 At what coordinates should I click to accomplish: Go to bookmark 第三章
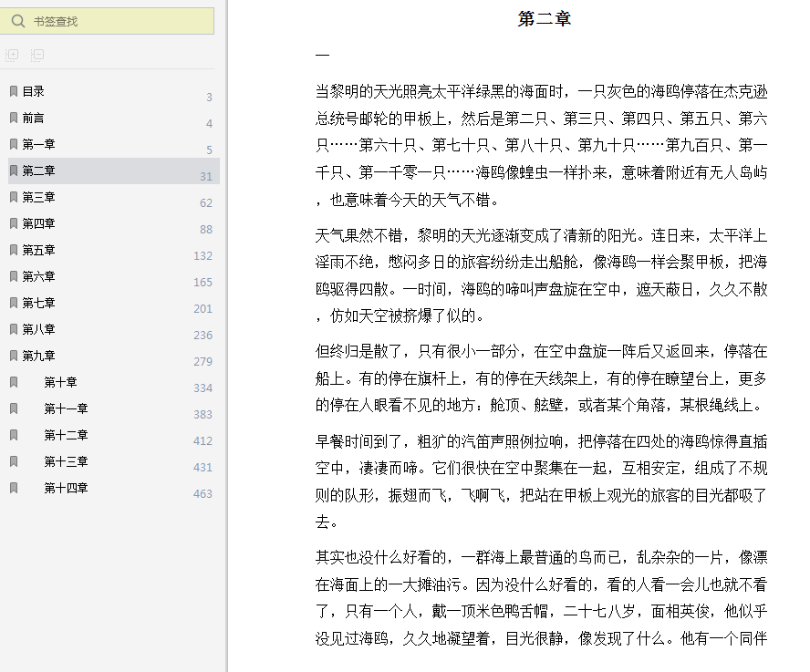click(x=38, y=197)
